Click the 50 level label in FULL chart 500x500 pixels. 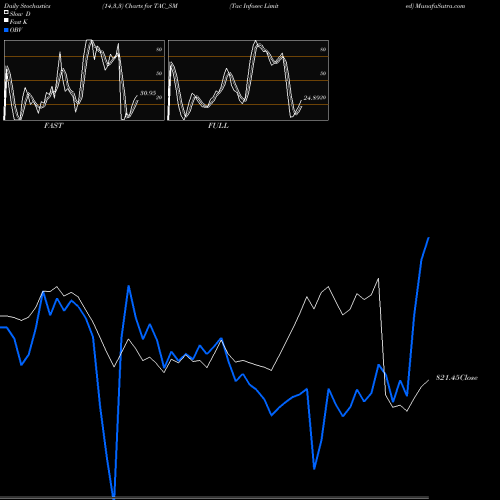pyautogui.click(x=323, y=73)
